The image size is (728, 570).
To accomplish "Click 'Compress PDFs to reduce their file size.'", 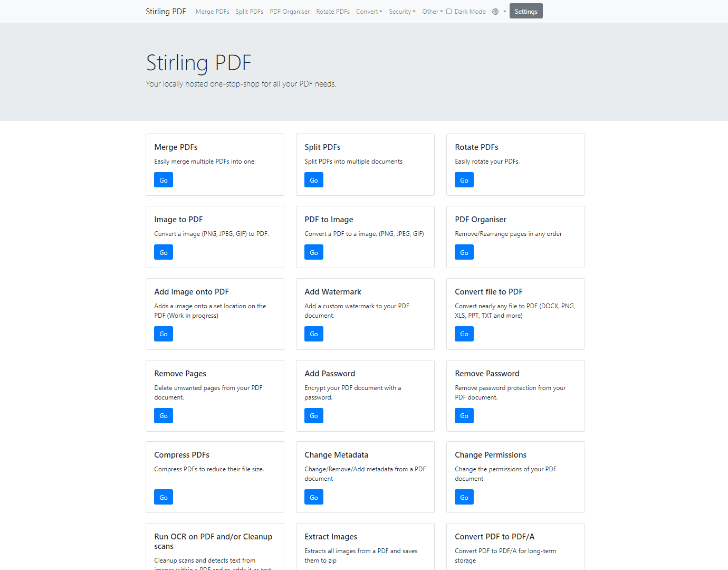I will [209, 469].
